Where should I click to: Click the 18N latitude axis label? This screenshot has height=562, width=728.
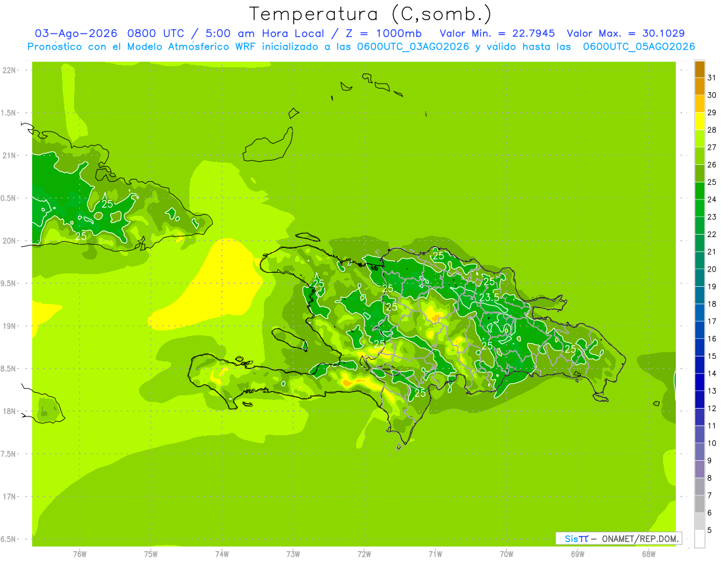tap(8, 411)
